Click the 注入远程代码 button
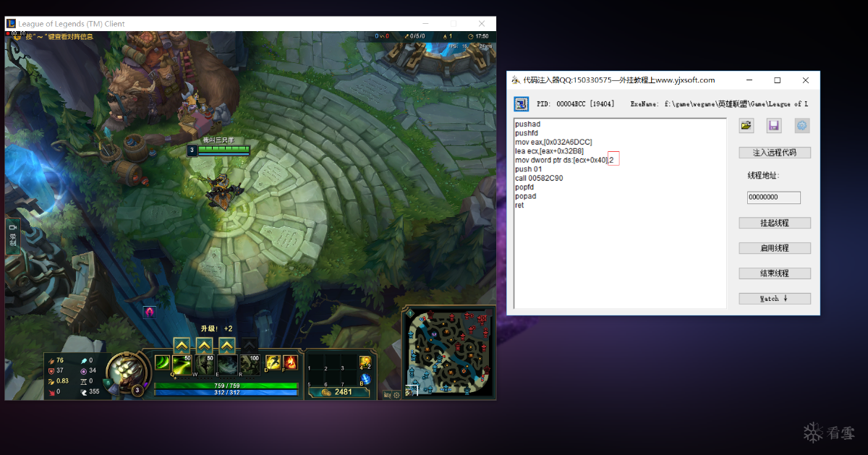This screenshot has width=868, height=455. pyautogui.click(x=775, y=153)
